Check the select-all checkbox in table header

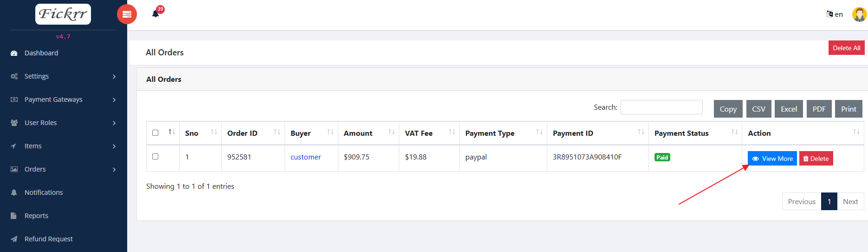pos(155,133)
